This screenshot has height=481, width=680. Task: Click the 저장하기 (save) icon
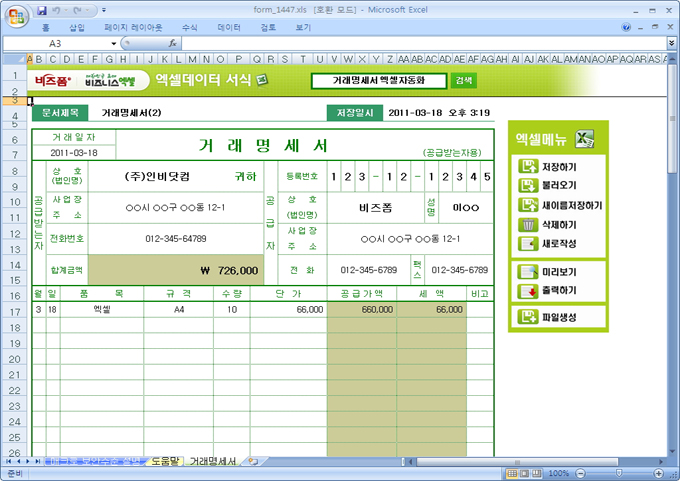tap(528, 166)
